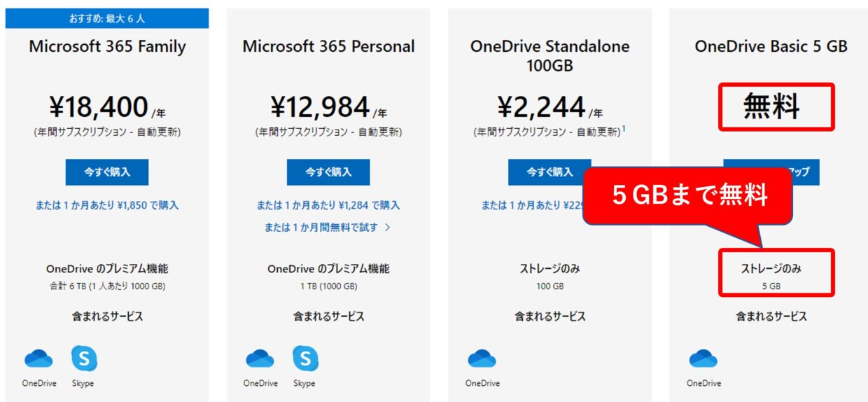Select the OneDrive Basic 5 GB heading
This screenshot has width=868, height=402.
point(771,46)
